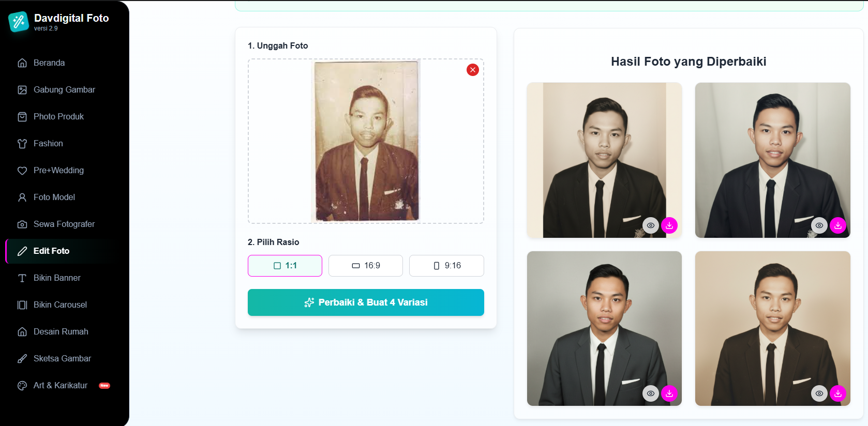Download the top-left restored photo
This screenshot has width=868, height=426.
(x=669, y=225)
